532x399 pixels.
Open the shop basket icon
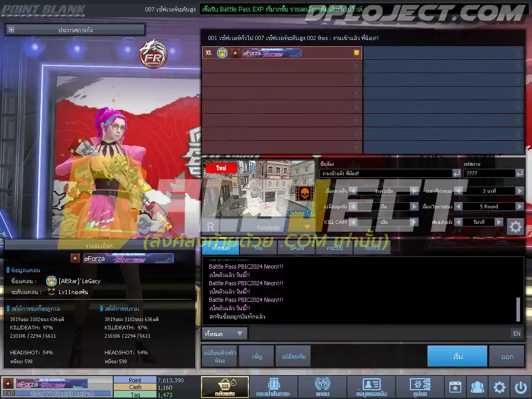point(224,387)
